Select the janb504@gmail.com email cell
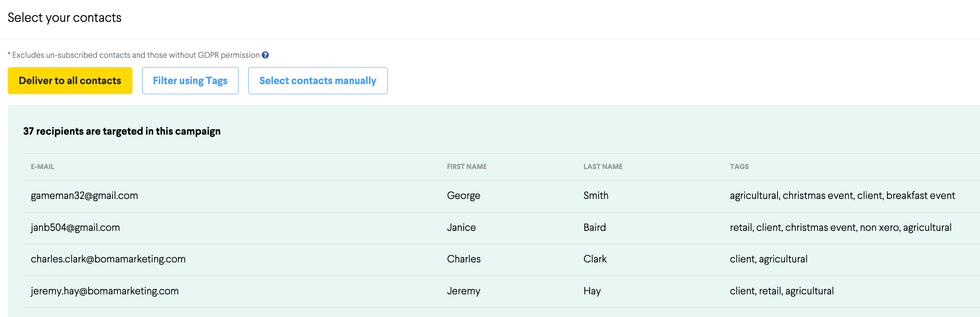Viewport: 980px width, 317px height. point(75,228)
